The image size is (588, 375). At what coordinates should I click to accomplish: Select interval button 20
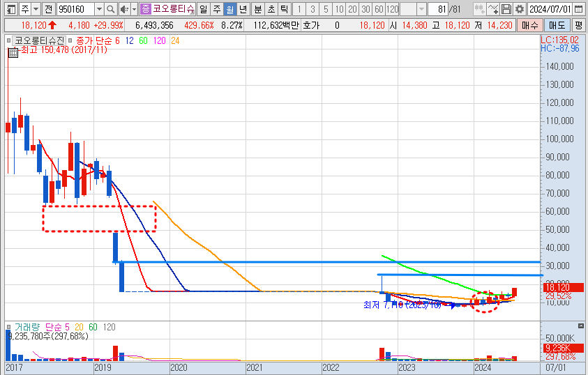(x=352, y=9)
